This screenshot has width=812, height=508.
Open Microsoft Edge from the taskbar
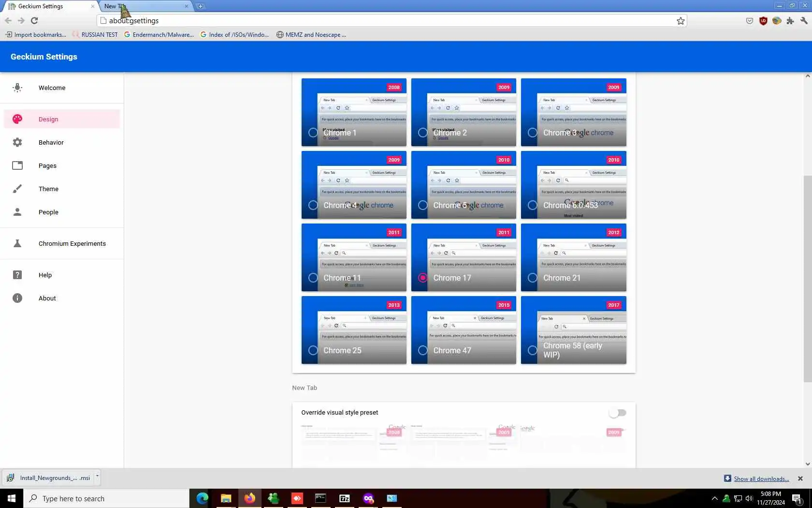203,498
